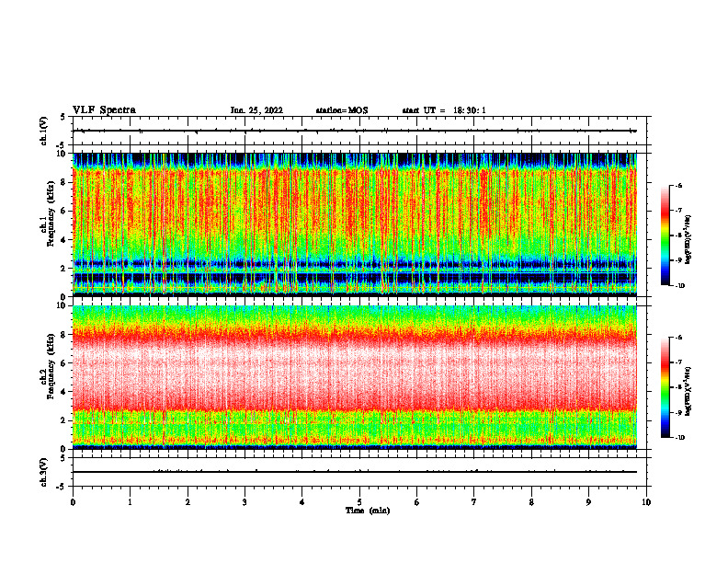Click the "Time (min)" axis label
Screen dimensions: 728x563
[368, 511]
